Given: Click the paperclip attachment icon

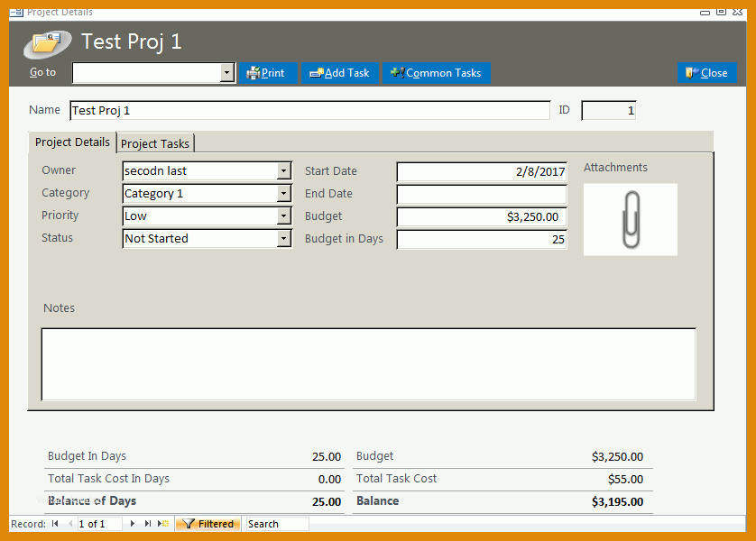Looking at the screenshot, I should coord(631,219).
